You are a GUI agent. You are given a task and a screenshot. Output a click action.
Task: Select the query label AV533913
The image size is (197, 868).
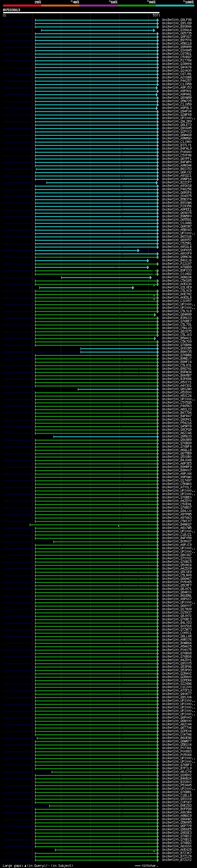tap(11, 10)
